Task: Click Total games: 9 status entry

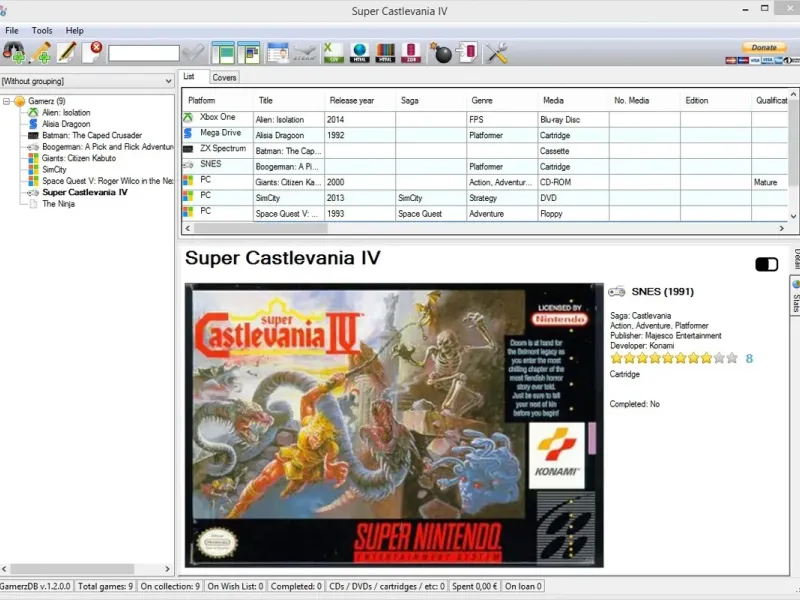Action: [x=105, y=586]
